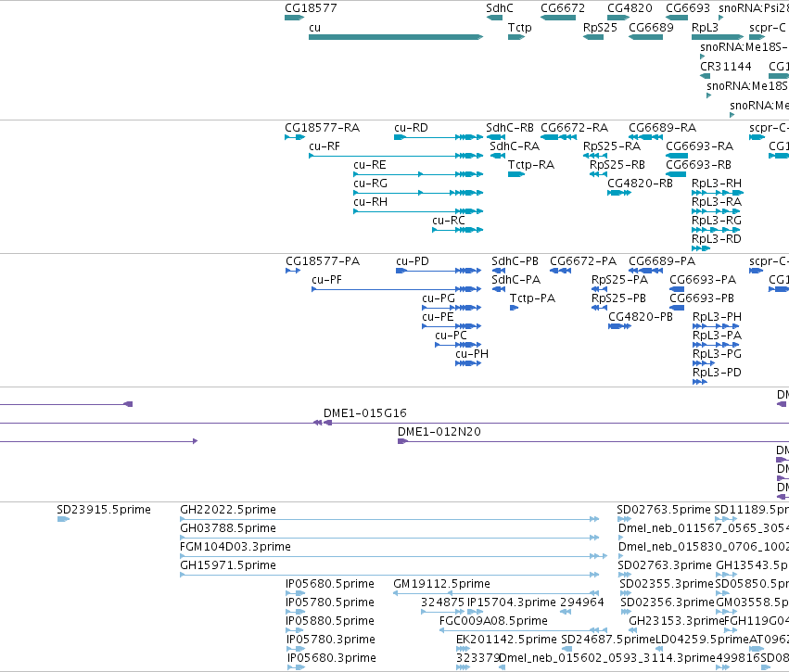Screen dimensions: 789x672
Task: Click the CG4820 gene label
Action: [x=630, y=8]
